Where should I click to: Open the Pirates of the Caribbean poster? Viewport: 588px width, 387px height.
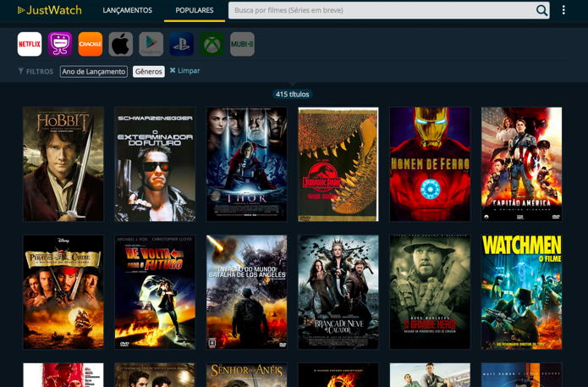[63, 292]
